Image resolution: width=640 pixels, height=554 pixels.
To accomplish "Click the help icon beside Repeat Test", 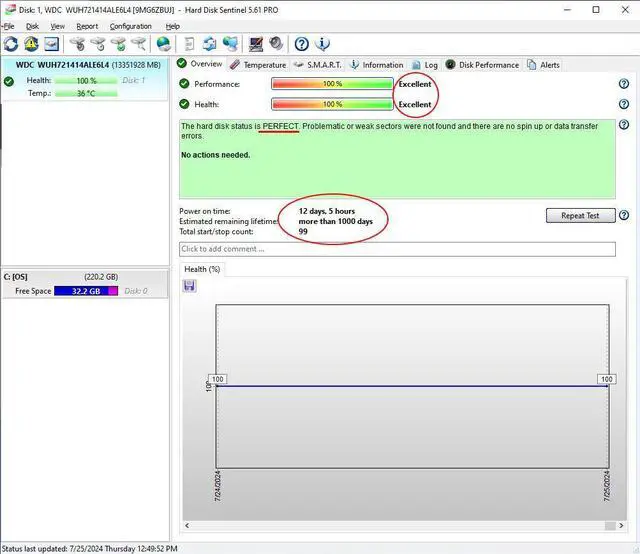I will pyautogui.click(x=624, y=215).
